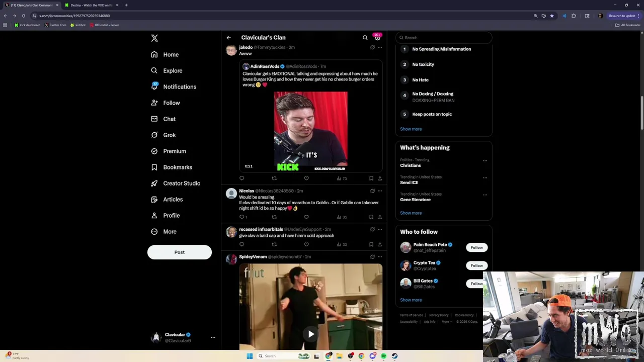Repost recessed infraorbitals post
The image size is (644, 362).
(274, 244)
